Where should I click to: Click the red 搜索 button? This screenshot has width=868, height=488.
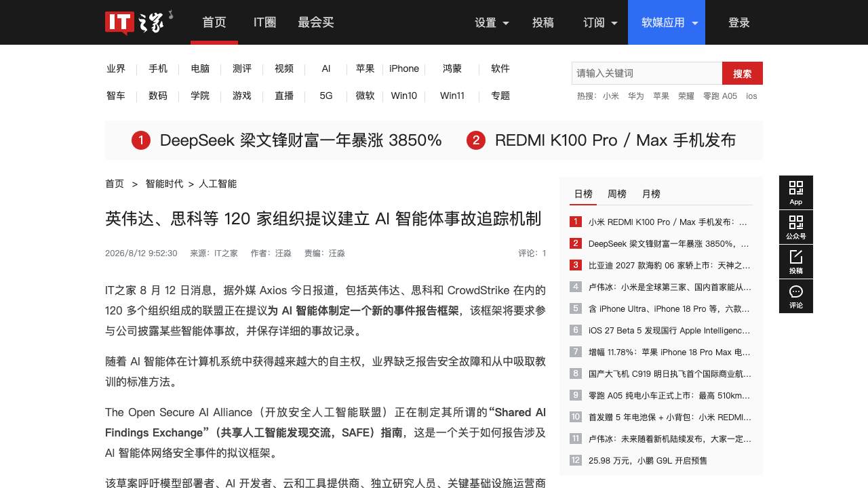743,73
